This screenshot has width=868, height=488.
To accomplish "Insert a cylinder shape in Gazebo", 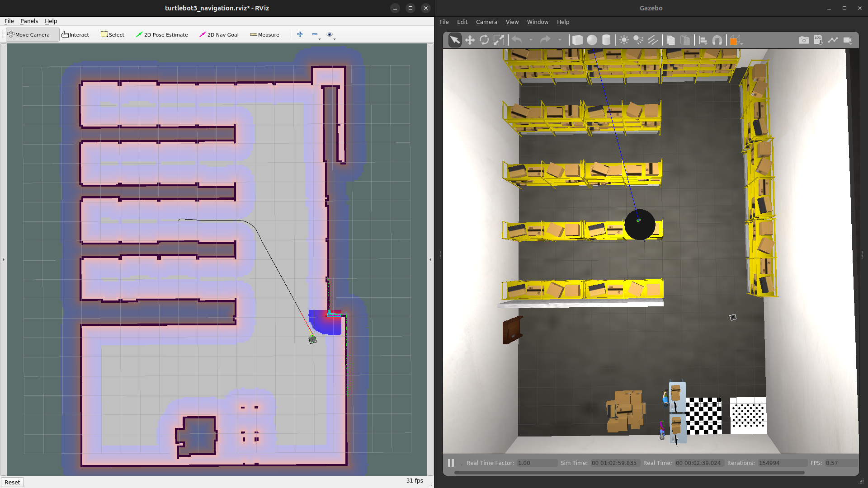I will (x=606, y=40).
